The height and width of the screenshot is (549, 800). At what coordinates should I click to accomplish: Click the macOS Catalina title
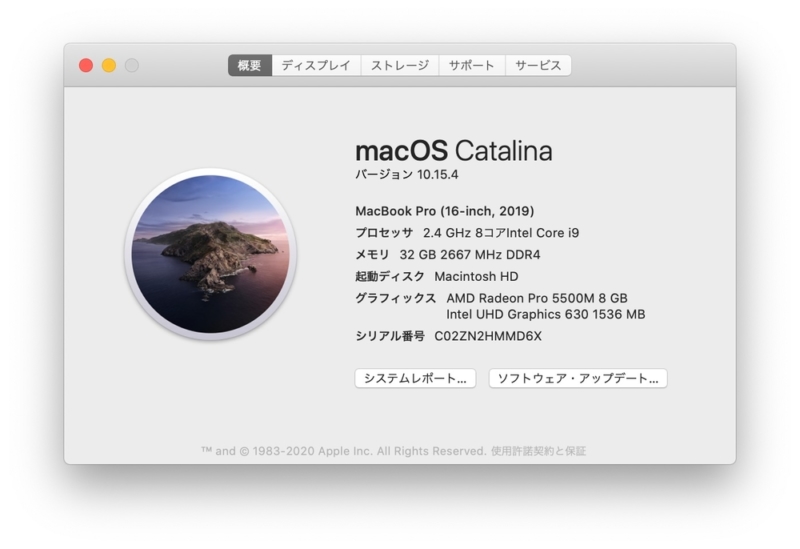pyautogui.click(x=454, y=151)
